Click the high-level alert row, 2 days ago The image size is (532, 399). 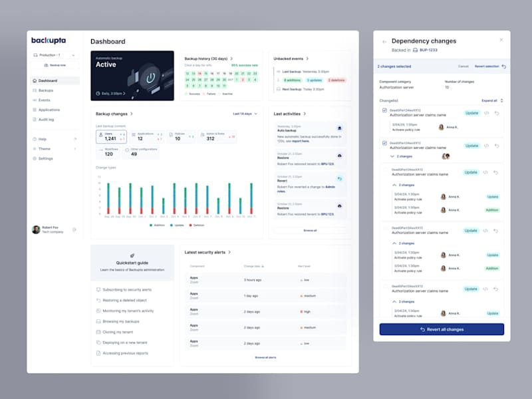(x=265, y=311)
